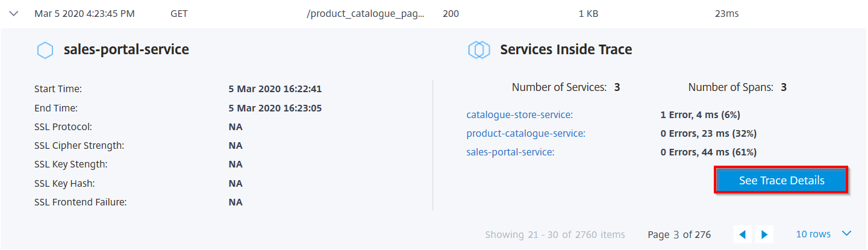
Task: Click the 1 KB response size cell
Action: tap(588, 14)
